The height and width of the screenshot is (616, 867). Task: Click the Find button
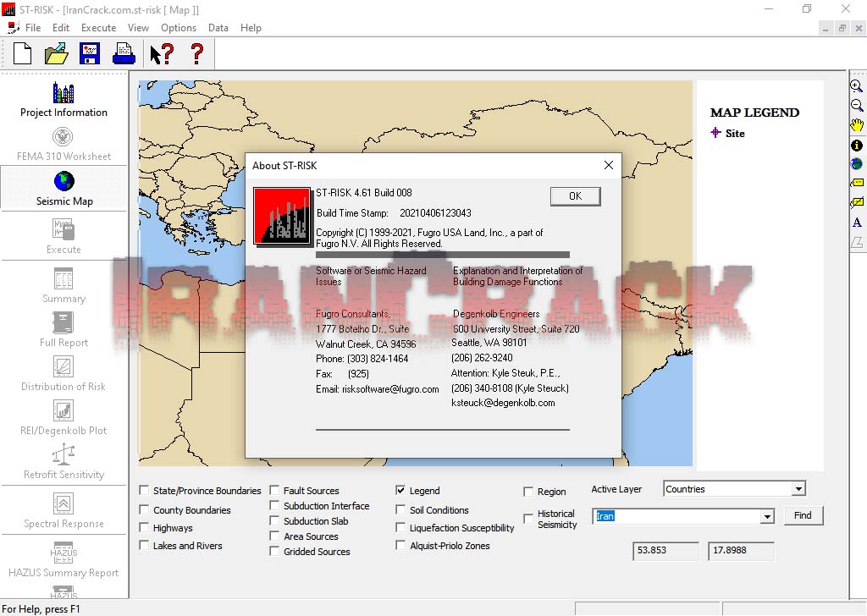point(803,515)
